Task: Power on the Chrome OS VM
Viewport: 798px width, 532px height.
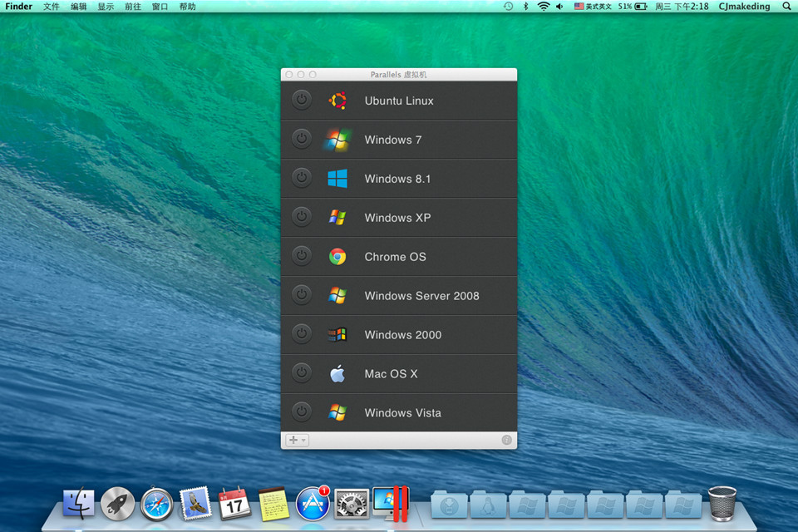Action: [302, 256]
